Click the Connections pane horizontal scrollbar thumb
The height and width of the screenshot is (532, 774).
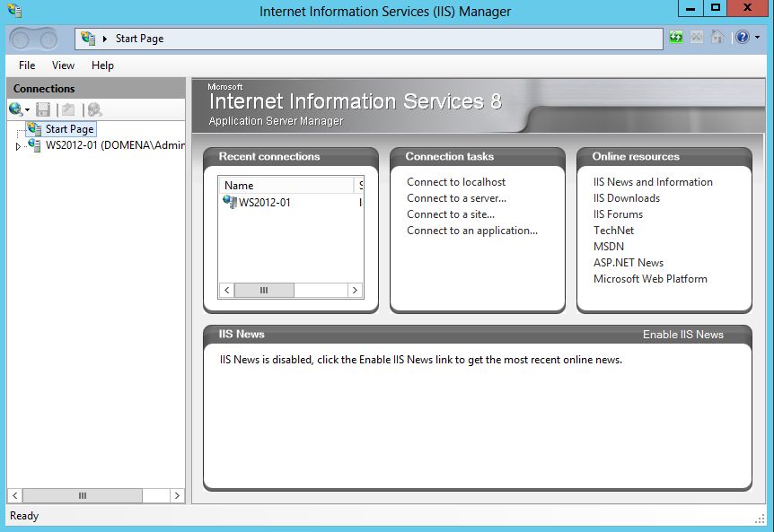(83, 495)
